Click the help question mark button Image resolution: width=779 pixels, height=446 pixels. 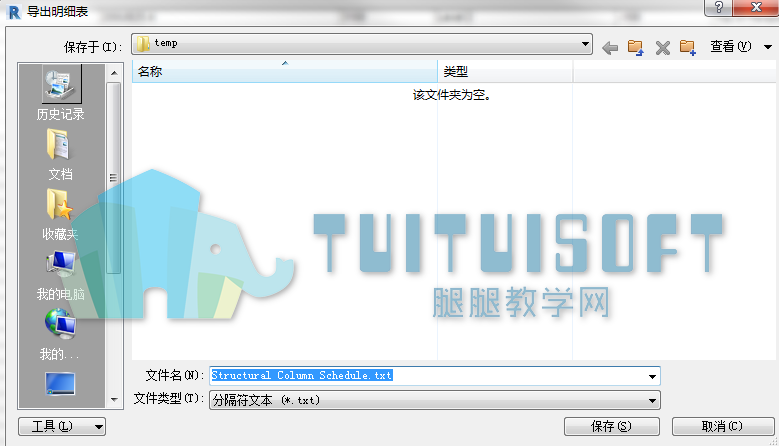pos(718,7)
